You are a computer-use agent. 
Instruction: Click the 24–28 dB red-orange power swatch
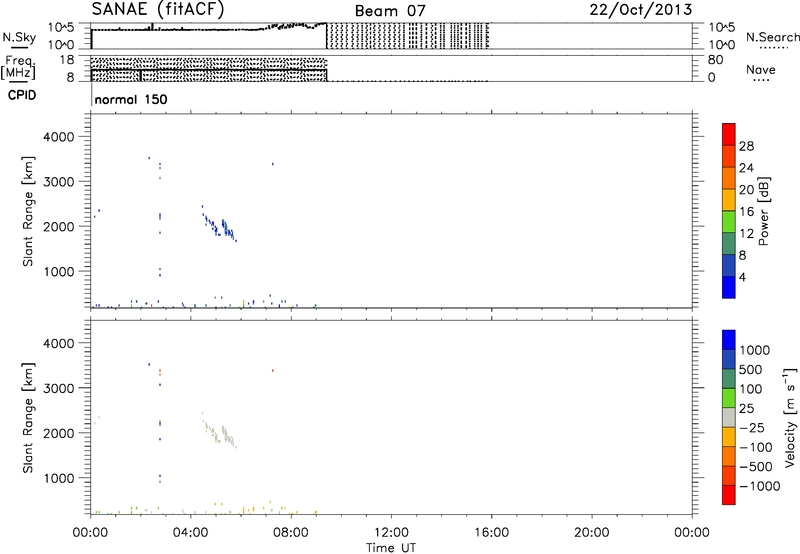(729, 156)
